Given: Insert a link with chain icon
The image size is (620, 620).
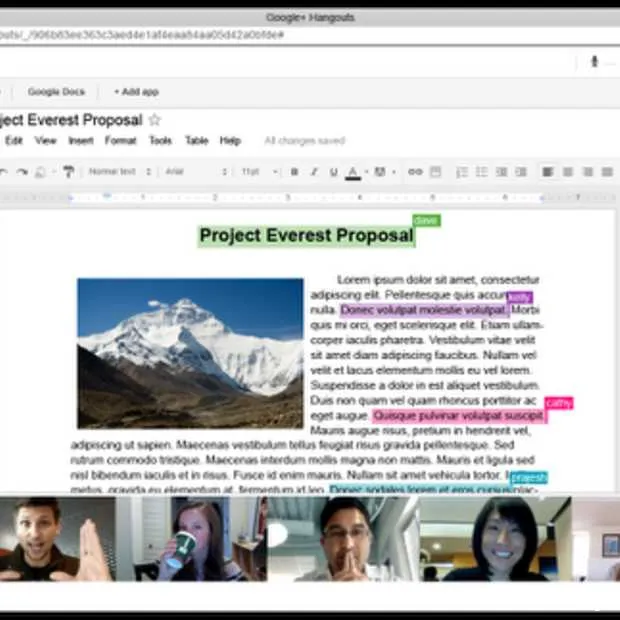Looking at the screenshot, I should click(415, 172).
